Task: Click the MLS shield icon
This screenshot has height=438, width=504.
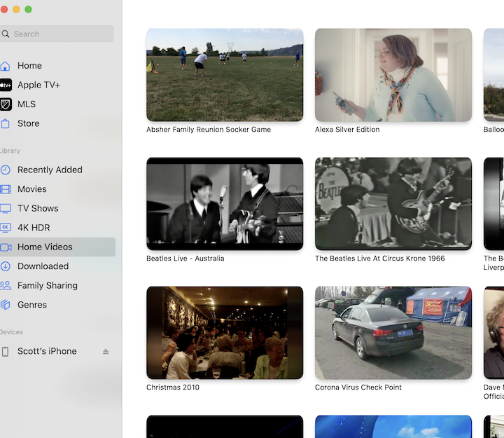Action: click(6, 104)
